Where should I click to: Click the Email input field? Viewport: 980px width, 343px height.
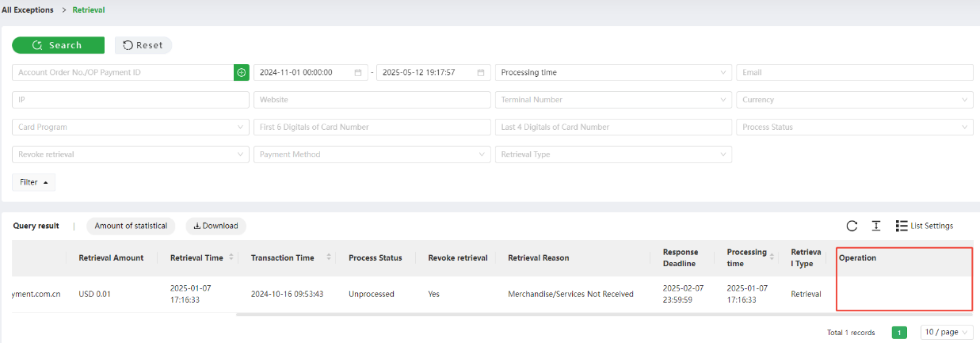(x=854, y=72)
